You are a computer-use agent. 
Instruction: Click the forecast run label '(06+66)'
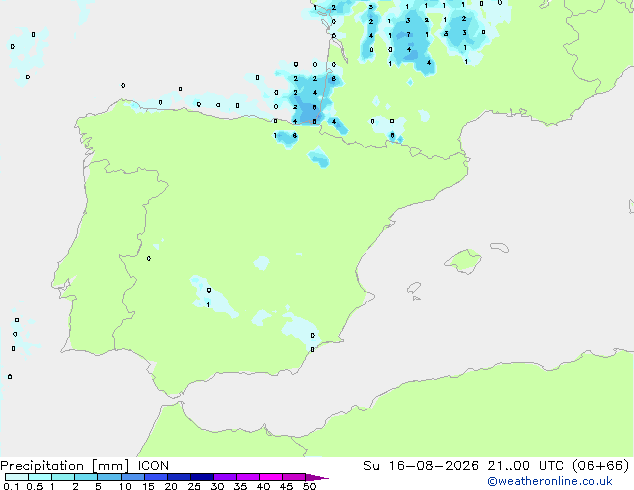coord(601,466)
